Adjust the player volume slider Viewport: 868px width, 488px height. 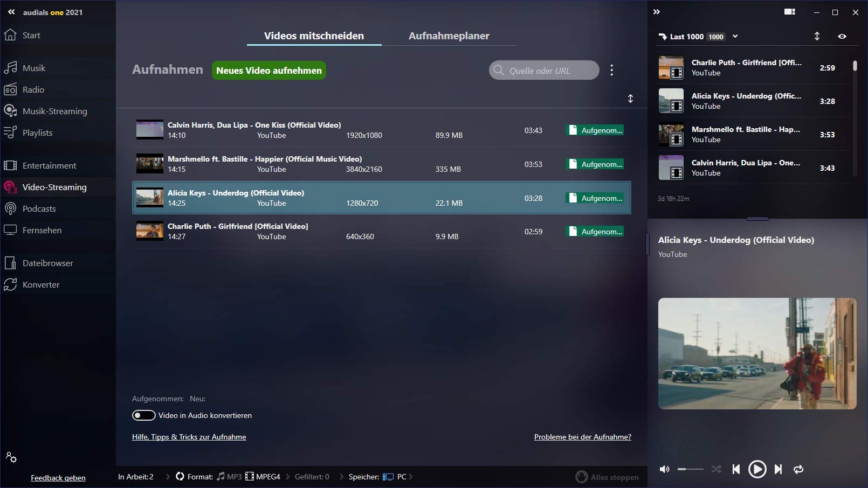pos(691,469)
